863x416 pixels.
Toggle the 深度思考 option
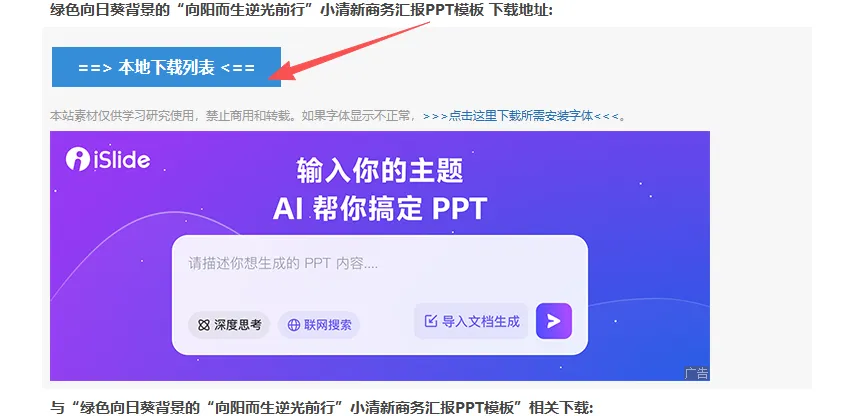(229, 325)
